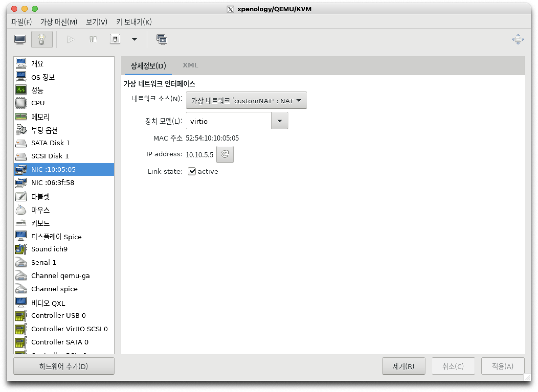538x392 pixels.
Task: Open the 키 보내기(K) menu
Action: pos(134,22)
